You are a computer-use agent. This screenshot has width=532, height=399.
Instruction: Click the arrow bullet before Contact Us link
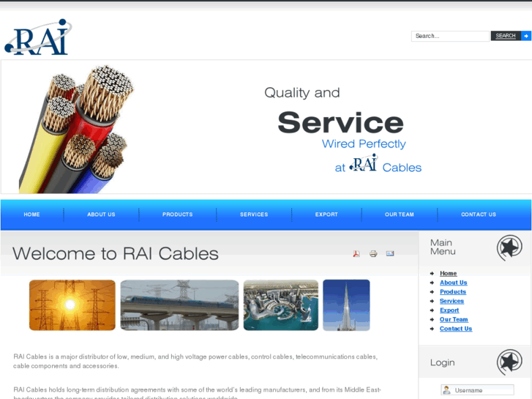click(x=432, y=329)
